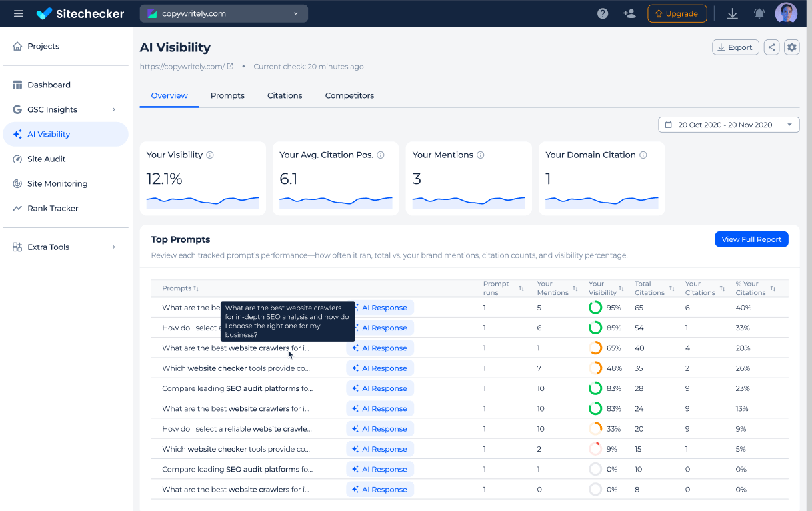Click the download icon in header

(x=732, y=13)
